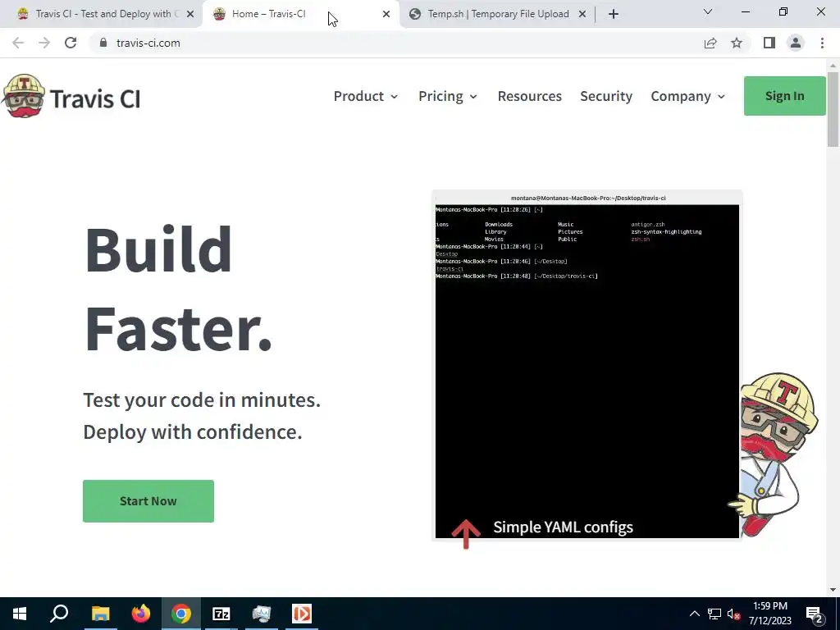Click the muted volume tray icon
The image size is (840, 630).
click(x=733, y=614)
